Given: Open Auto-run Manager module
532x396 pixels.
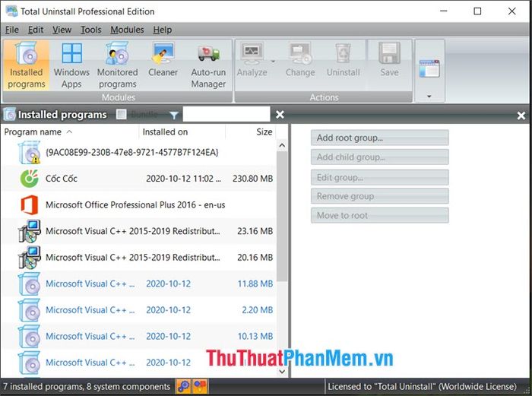Looking at the screenshot, I should 208,65.
